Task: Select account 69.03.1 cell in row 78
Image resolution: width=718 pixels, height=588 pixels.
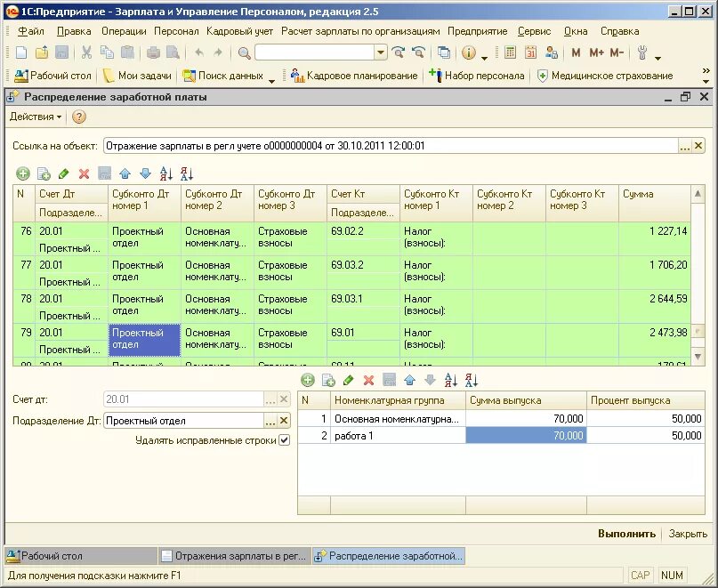Action: [x=363, y=299]
